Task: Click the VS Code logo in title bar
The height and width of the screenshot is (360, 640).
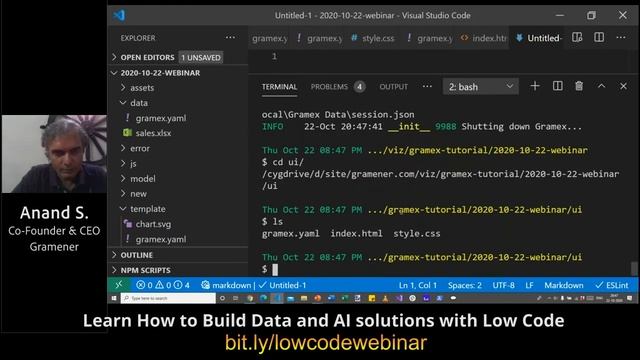Action: 119,16
